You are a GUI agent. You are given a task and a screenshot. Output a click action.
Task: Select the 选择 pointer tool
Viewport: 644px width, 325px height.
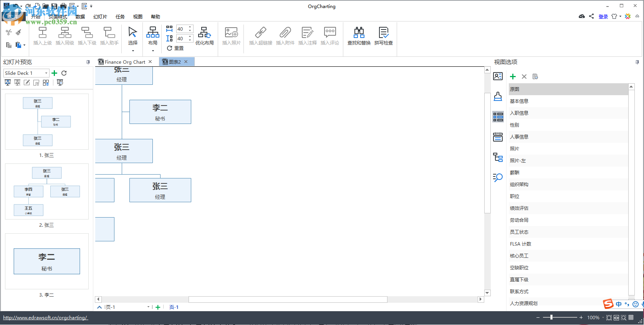point(133,39)
